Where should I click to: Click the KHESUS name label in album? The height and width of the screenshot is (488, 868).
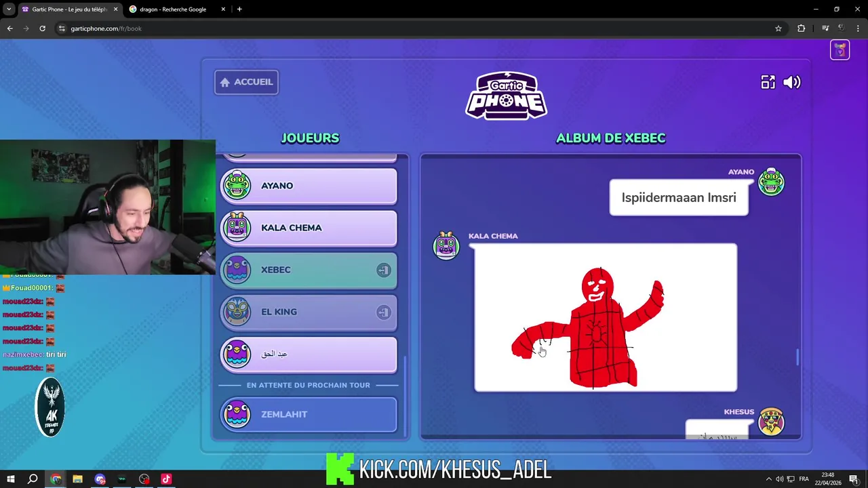[x=739, y=412]
